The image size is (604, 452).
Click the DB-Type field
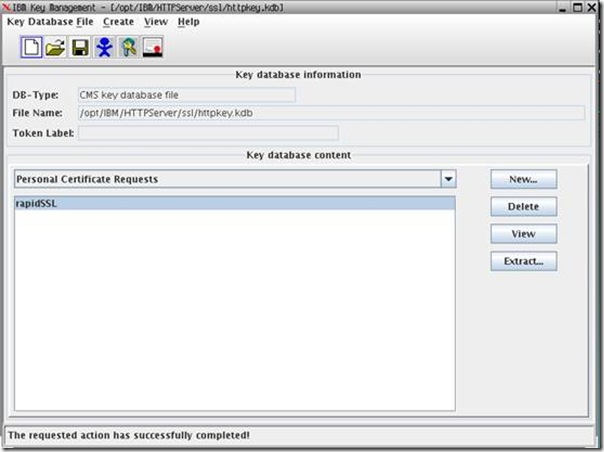coord(187,95)
